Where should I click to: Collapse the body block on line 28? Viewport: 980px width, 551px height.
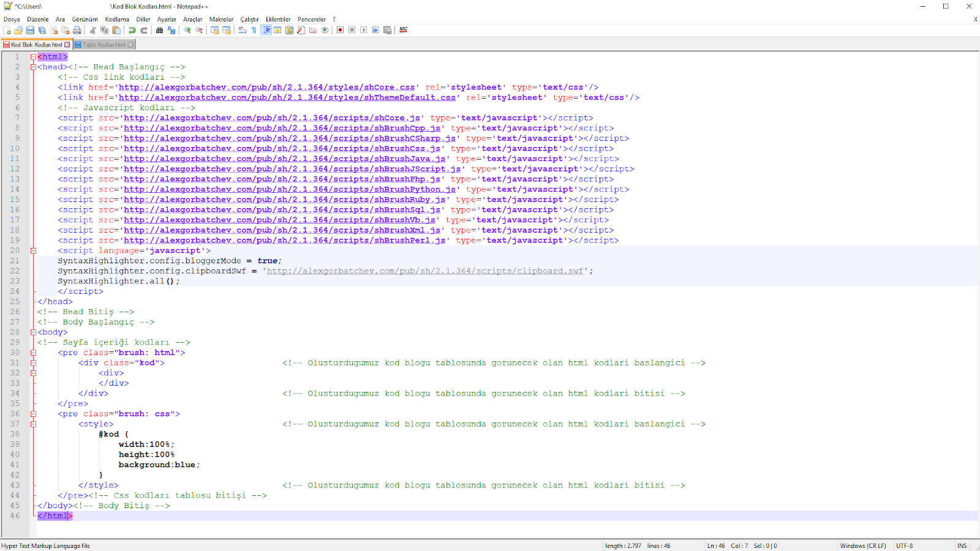[x=33, y=332]
